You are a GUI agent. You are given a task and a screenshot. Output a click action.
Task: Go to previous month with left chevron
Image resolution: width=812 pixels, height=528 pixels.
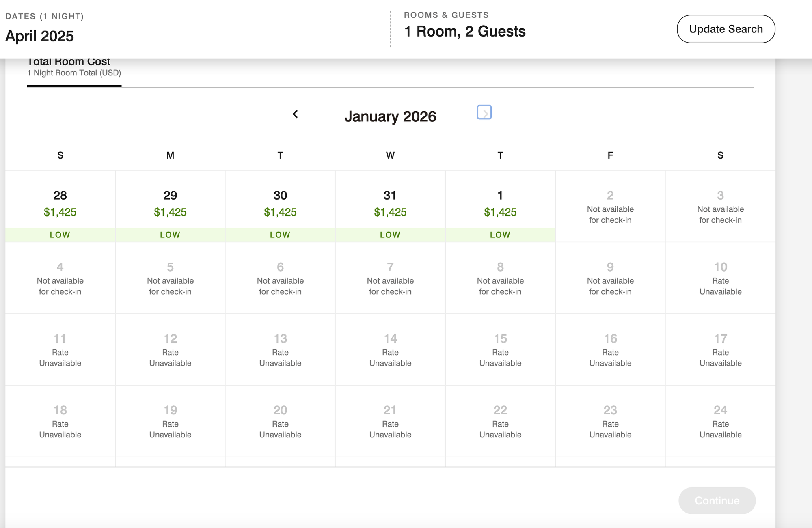295,114
